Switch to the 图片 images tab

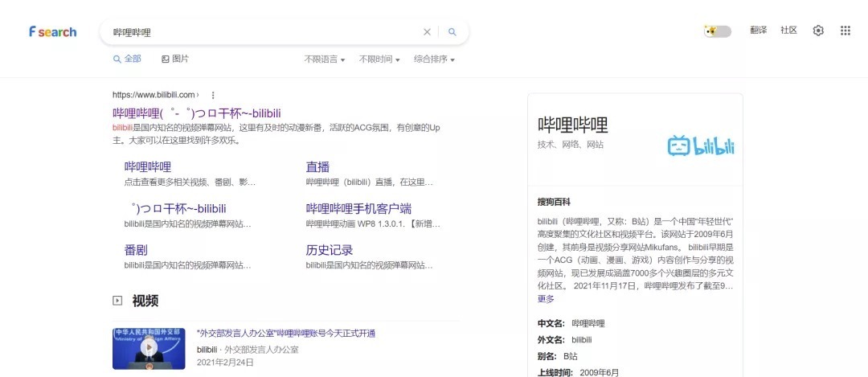coord(175,59)
